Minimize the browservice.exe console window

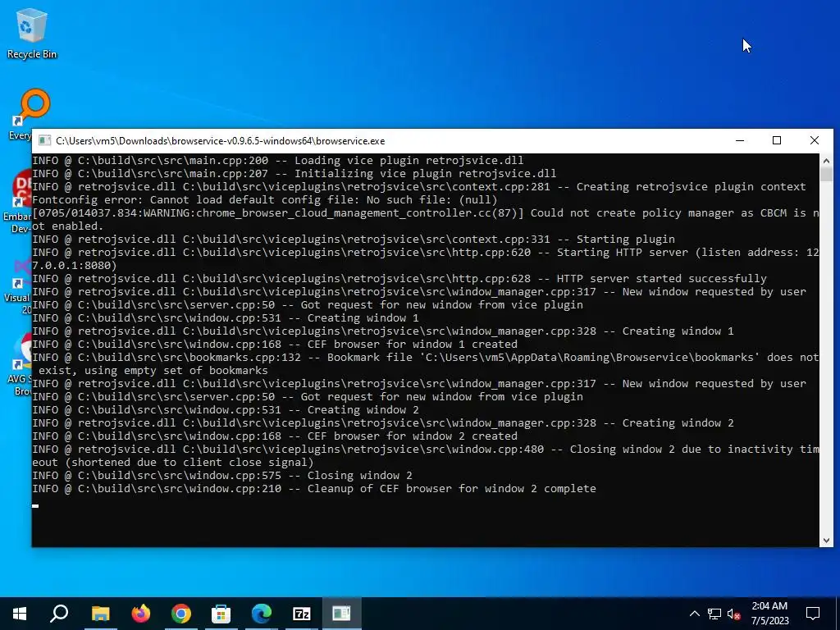click(740, 141)
